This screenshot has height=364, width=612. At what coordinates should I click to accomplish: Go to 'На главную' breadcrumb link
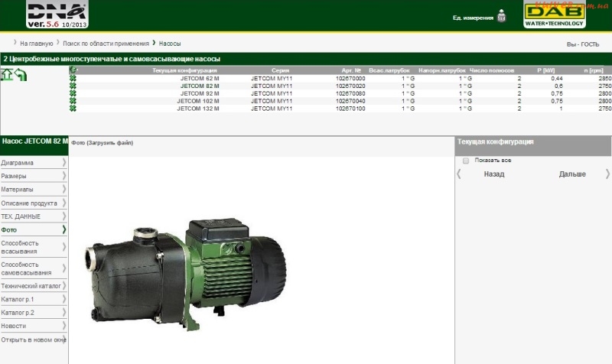pyautogui.click(x=36, y=44)
